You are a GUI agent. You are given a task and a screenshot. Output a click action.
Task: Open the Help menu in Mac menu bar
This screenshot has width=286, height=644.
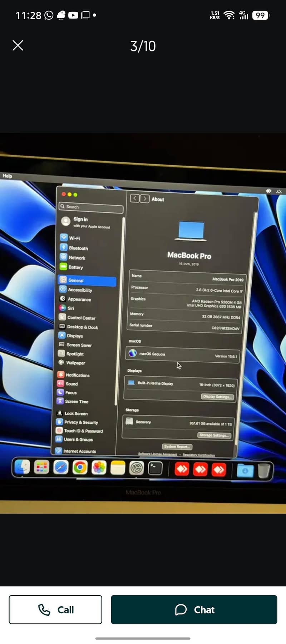tap(8, 176)
